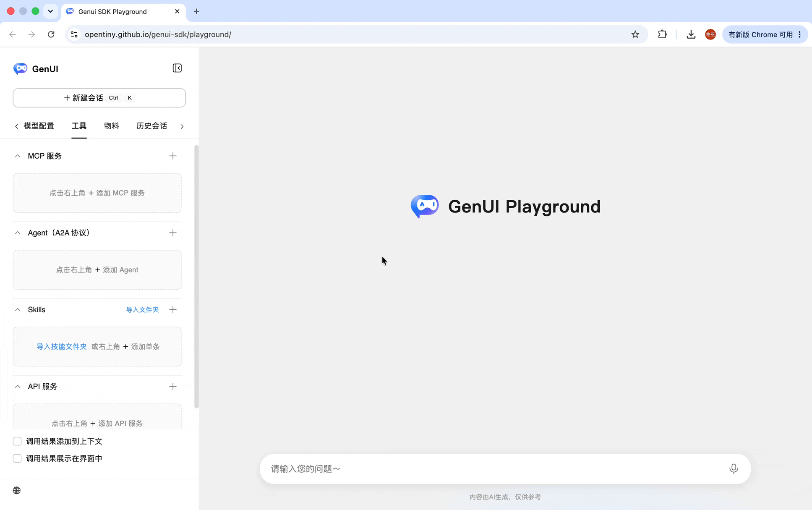The image size is (812, 510).
Task: Switch to the 模型配置 tab
Action: (39, 126)
